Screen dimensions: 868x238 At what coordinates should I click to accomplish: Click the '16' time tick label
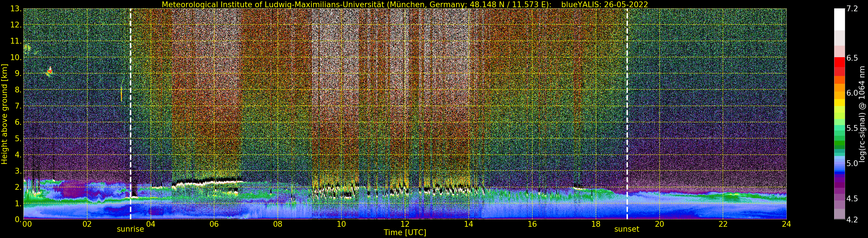click(532, 224)
